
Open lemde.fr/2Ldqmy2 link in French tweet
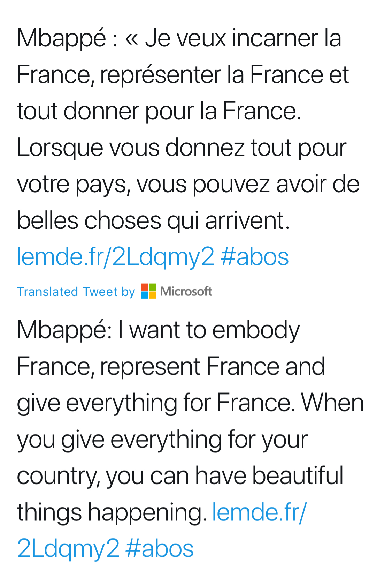pos(116,257)
